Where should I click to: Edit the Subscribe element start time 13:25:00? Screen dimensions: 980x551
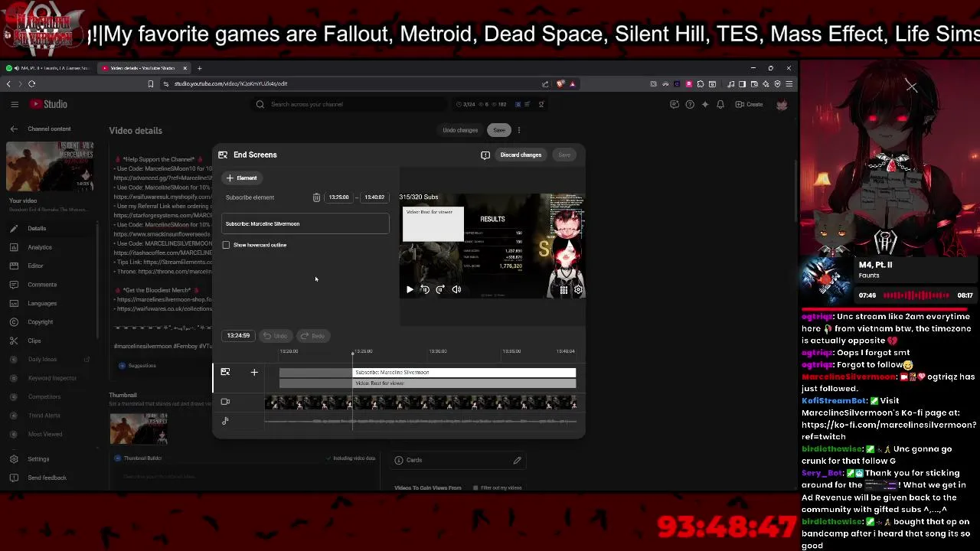tap(338, 197)
